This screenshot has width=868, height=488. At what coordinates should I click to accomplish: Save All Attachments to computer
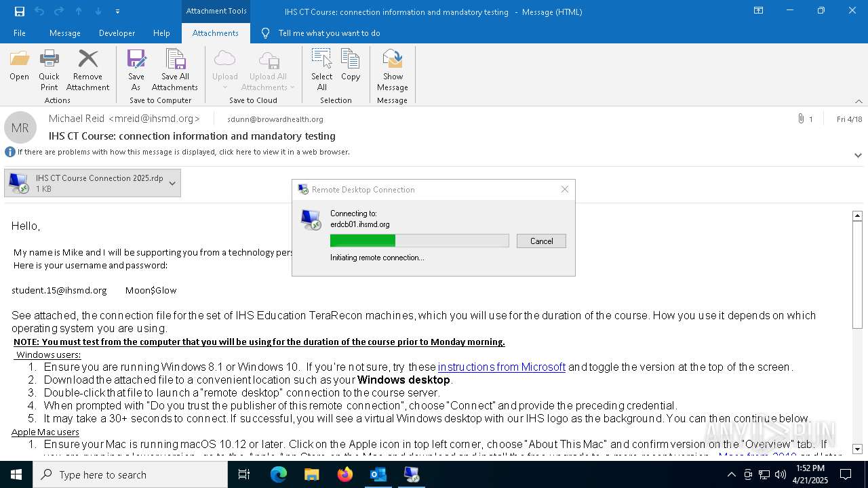pos(175,70)
